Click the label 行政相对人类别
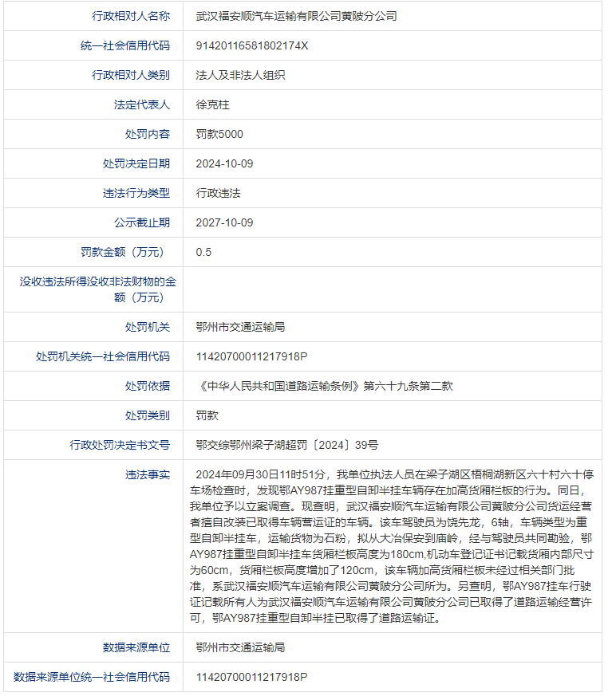Image resolution: width=608 pixels, height=700 pixels. (x=130, y=75)
